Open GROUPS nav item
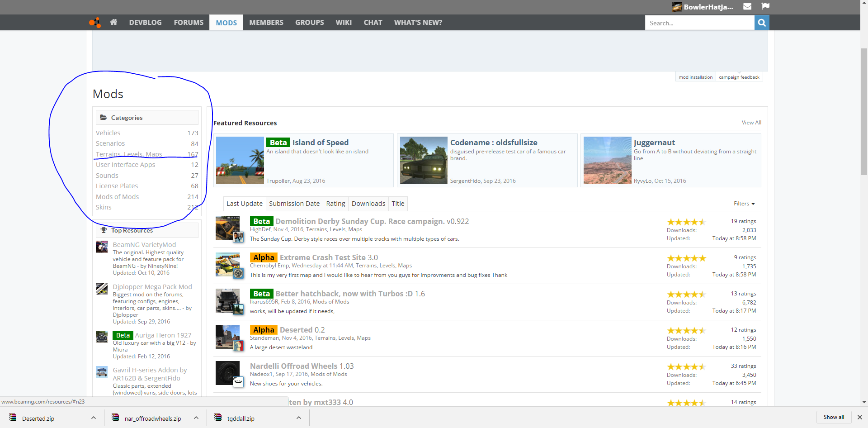Image resolution: width=868 pixels, height=428 pixels. click(310, 23)
